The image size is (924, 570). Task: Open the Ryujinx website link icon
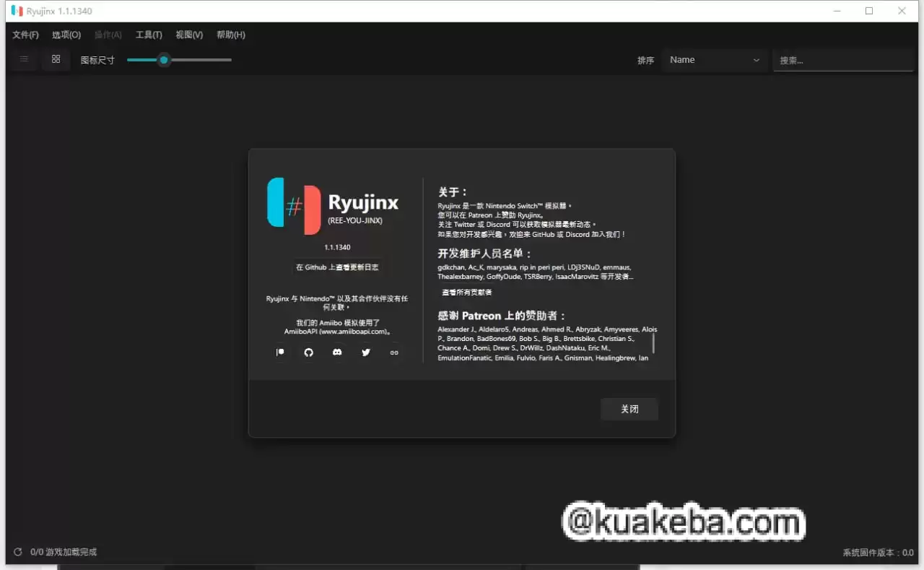[x=394, y=352]
